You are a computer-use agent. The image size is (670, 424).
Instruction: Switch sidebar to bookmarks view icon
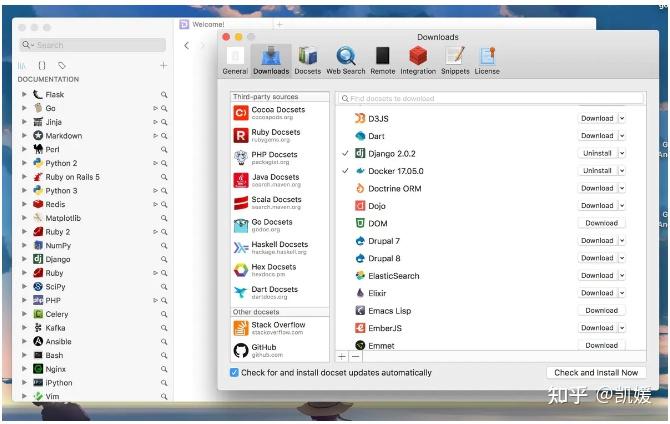pos(42,65)
